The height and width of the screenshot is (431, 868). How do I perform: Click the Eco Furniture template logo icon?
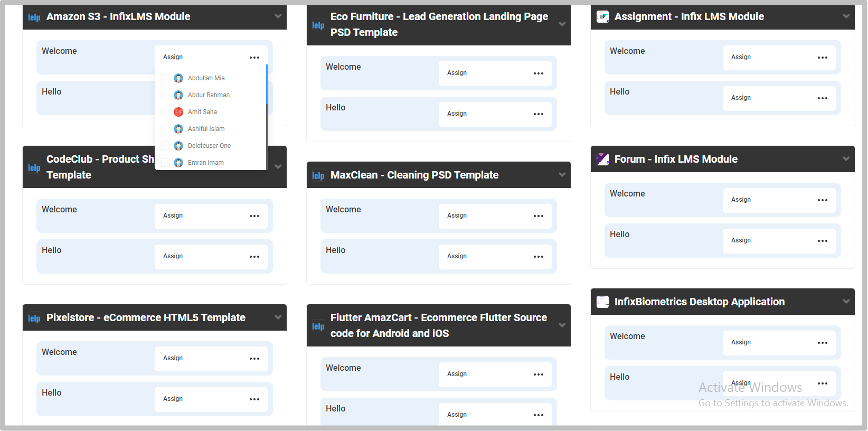[318, 25]
